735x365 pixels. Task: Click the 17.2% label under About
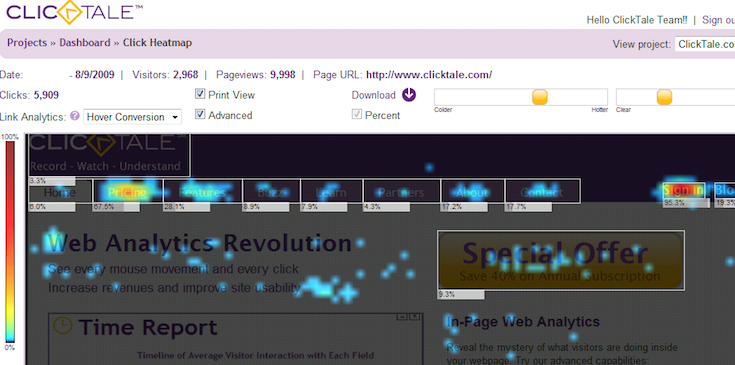463,207
